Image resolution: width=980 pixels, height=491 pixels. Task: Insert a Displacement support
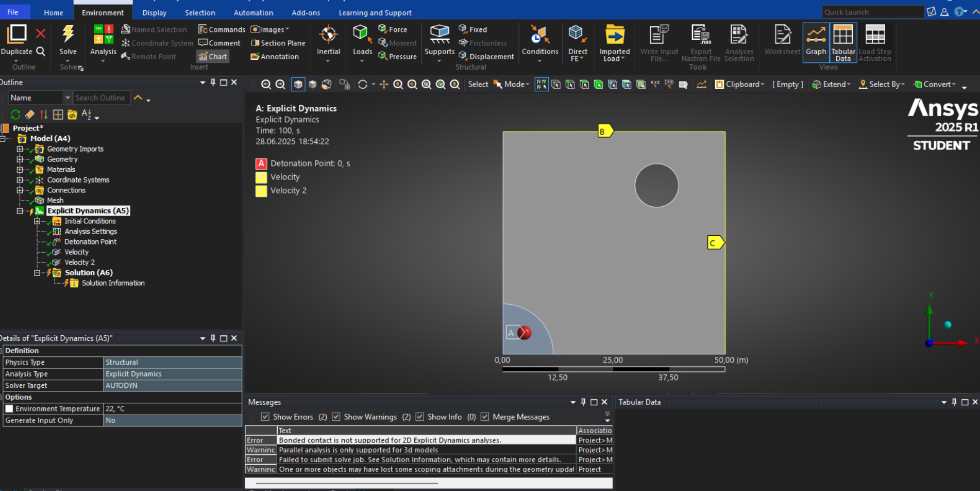click(x=486, y=56)
